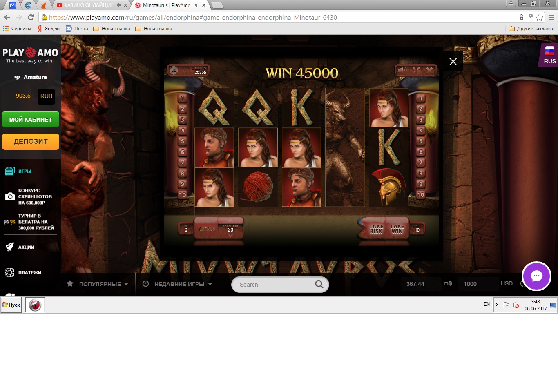This screenshot has height=392, width=558.
Task: Open the Яндекс bookmark
Action: click(49, 29)
